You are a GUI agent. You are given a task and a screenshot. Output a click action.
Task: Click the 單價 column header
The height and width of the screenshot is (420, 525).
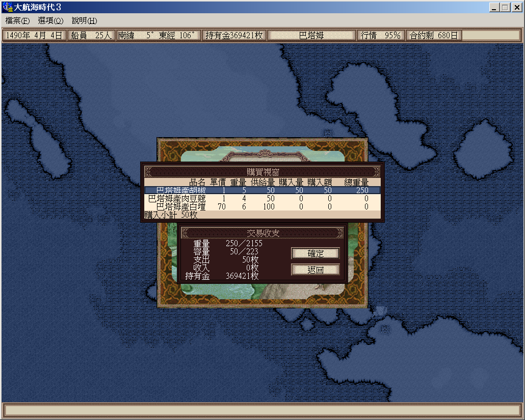click(x=218, y=182)
